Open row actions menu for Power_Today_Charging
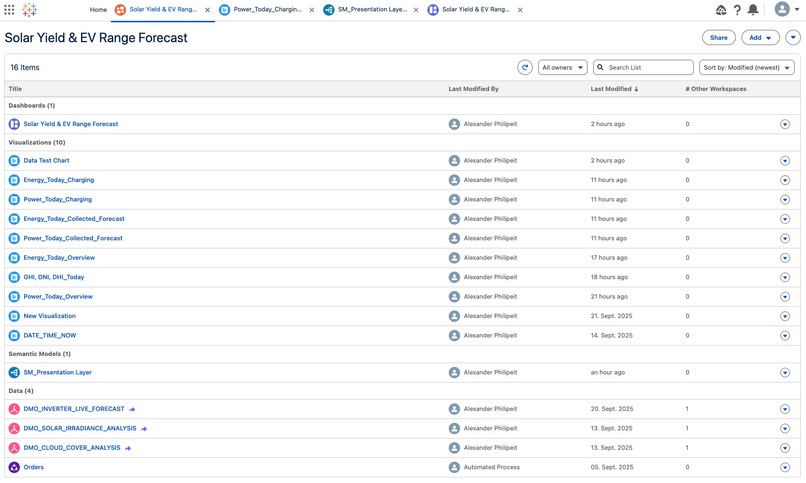Image resolution: width=806 pixels, height=483 pixels. click(x=785, y=199)
